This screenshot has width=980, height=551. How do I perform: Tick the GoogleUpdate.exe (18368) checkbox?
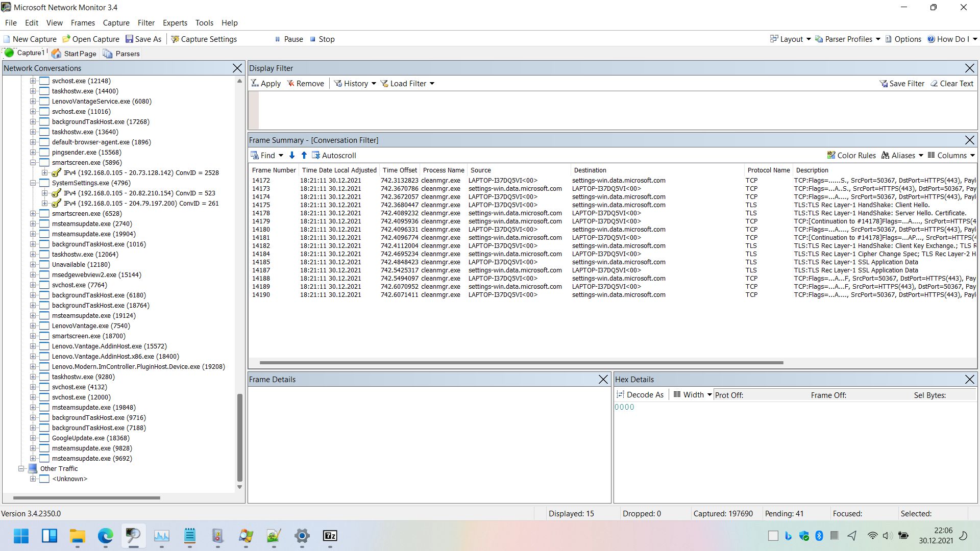click(44, 438)
